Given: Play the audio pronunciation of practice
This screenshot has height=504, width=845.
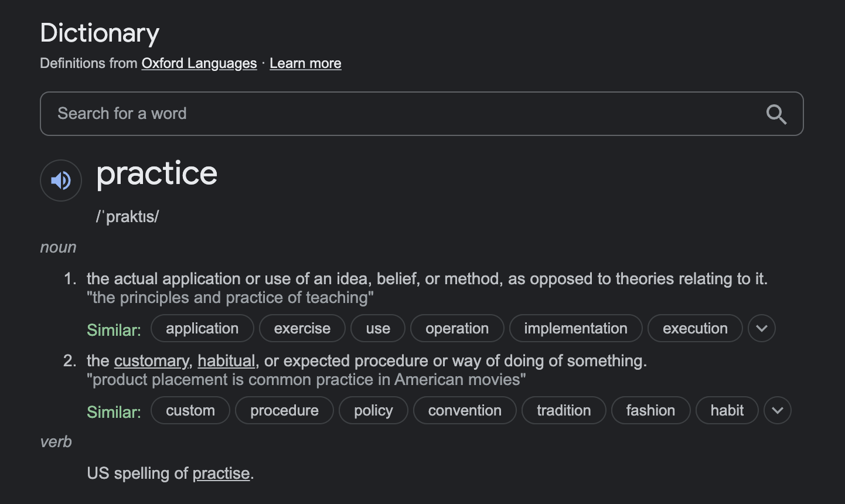Looking at the screenshot, I should pyautogui.click(x=61, y=181).
